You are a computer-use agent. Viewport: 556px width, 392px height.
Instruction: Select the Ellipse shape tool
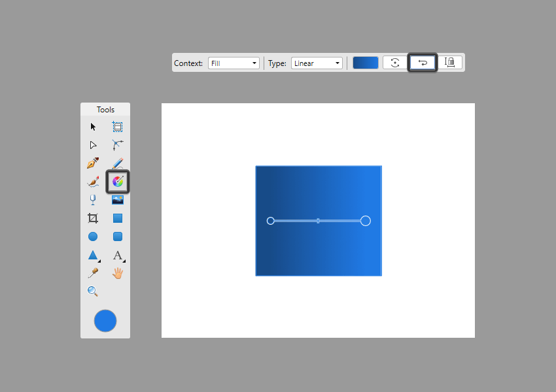pos(93,237)
